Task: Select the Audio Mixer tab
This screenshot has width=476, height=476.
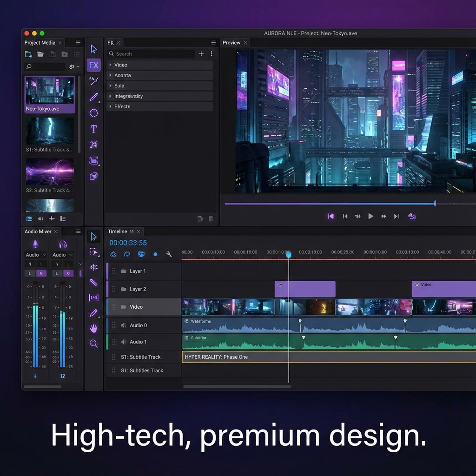Action: pos(38,231)
